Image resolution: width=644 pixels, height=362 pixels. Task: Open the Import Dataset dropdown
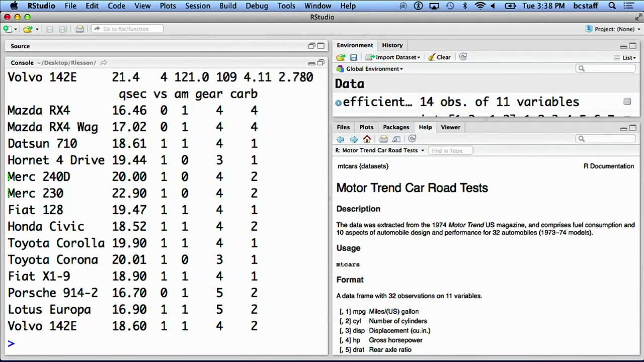click(x=393, y=57)
